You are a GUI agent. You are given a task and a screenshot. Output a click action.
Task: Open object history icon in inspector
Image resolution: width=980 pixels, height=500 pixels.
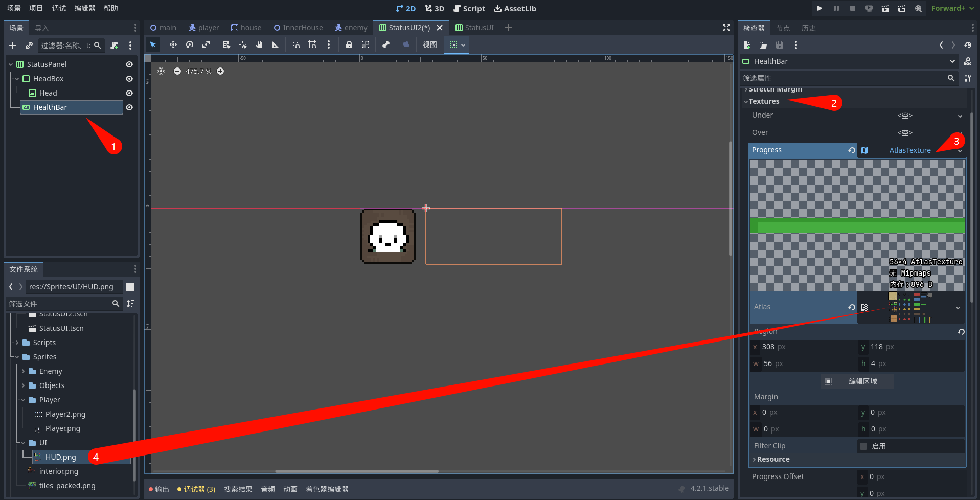968,45
